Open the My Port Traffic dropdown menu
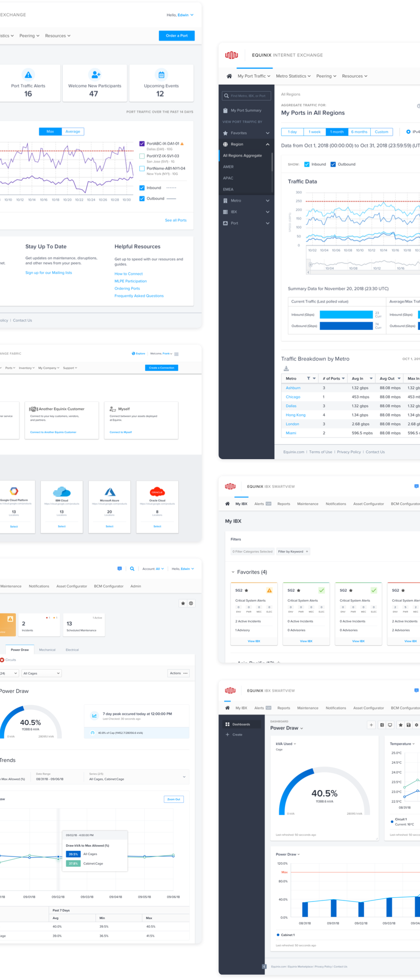420x980 pixels. tap(254, 76)
